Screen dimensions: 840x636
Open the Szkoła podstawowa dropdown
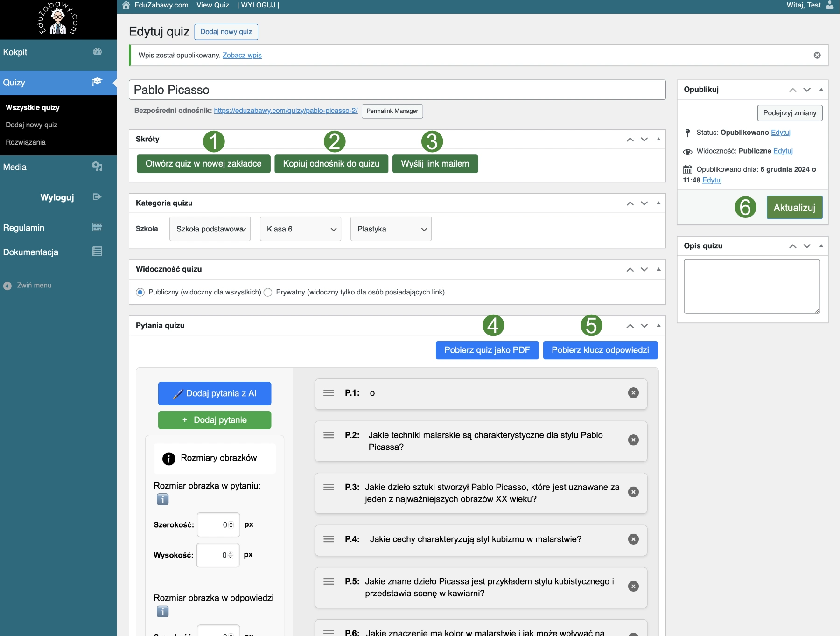coord(210,229)
